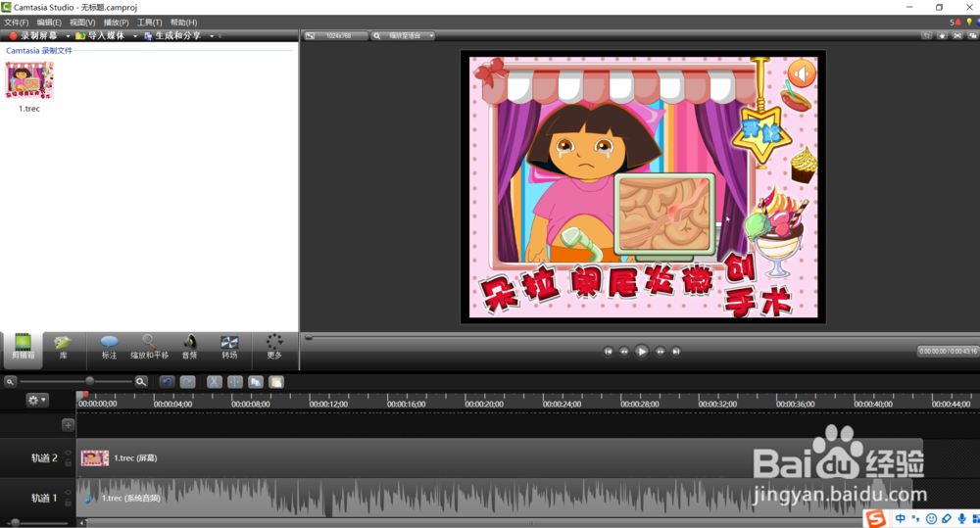This screenshot has height=528, width=980.
Task: Select the 1.trec thumbnail in clip bin
Action: coord(29,80)
